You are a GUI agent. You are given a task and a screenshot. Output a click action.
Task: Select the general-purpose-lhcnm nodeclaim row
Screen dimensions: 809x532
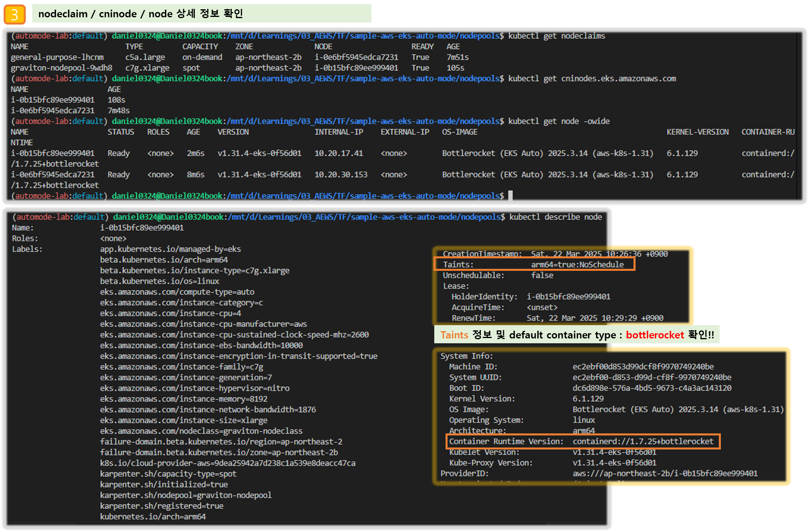[57, 57]
